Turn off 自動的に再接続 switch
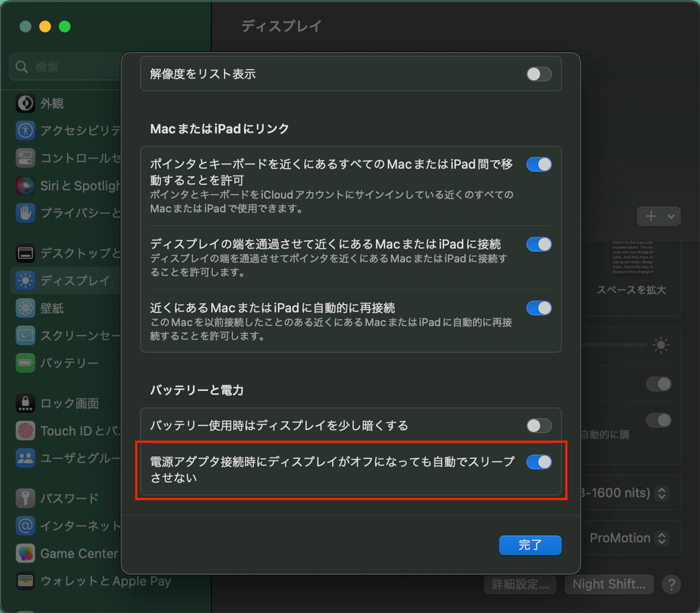 [x=539, y=308]
